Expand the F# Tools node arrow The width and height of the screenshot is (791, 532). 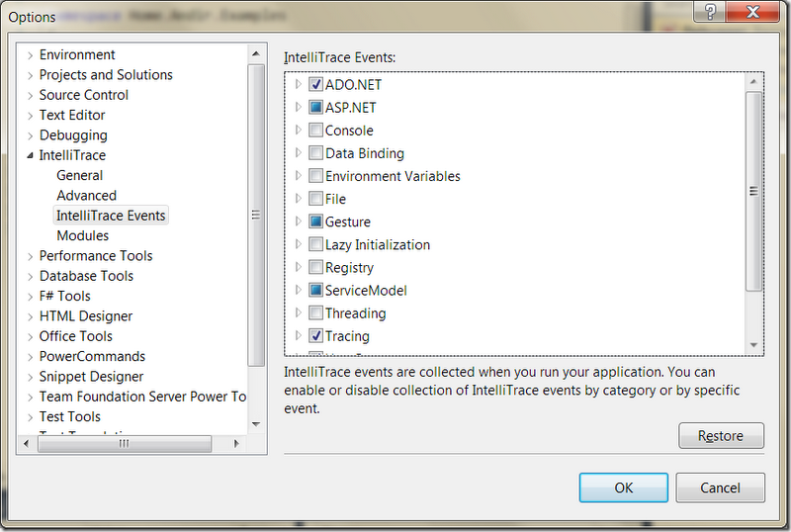point(31,297)
